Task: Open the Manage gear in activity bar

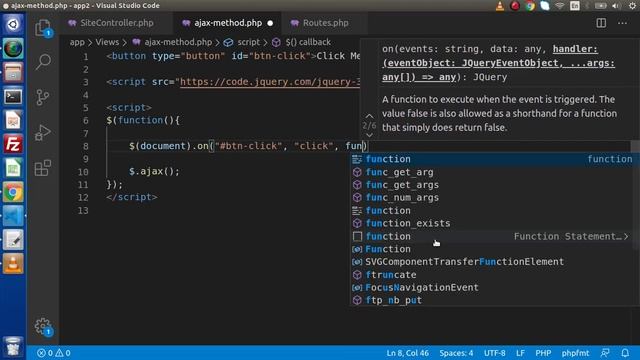Action: [x=43, y=326]
